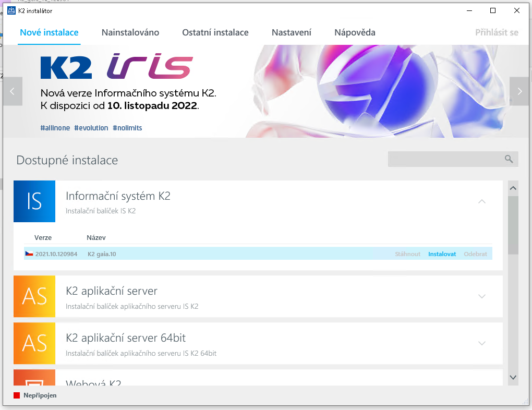Screen dimensions: 532x410
Task: Expand the K2 aplikační server 64bit section
Action: click(x=481, y=343)
